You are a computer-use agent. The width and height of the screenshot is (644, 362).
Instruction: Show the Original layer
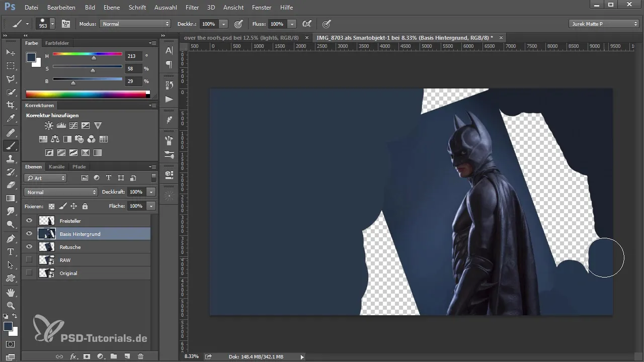pyautogui.click(x=29, y=273)
